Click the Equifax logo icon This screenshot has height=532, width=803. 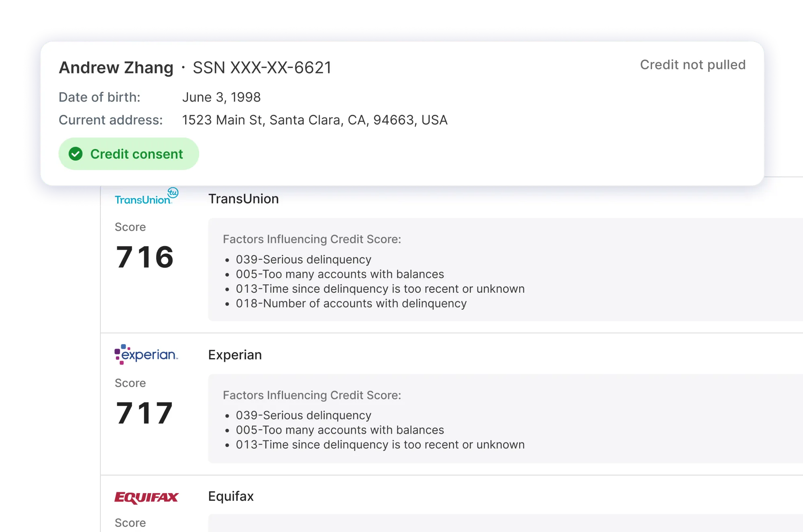pos(146,497)
